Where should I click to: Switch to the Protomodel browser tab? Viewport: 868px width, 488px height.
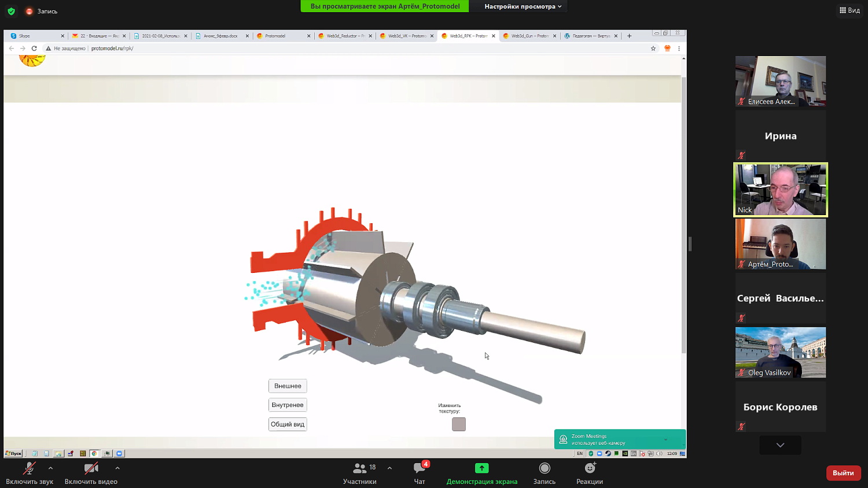pos(283,36)
